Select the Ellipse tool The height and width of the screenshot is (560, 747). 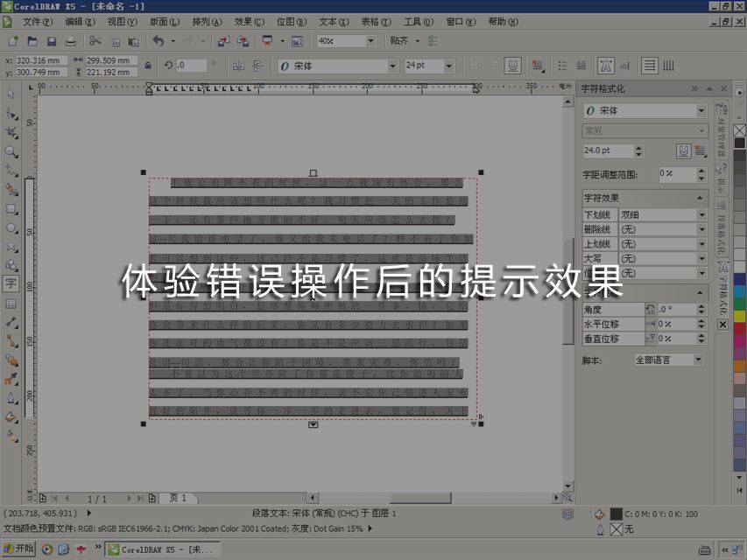[11, 227]
